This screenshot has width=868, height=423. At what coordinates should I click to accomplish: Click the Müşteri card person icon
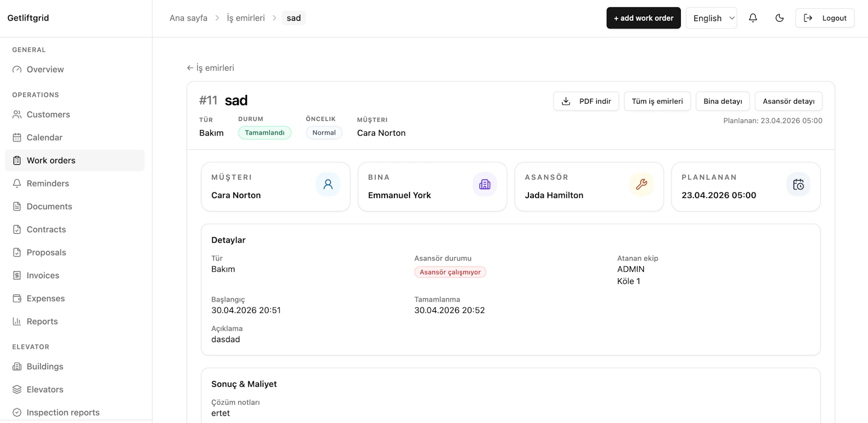pos(328,184)
